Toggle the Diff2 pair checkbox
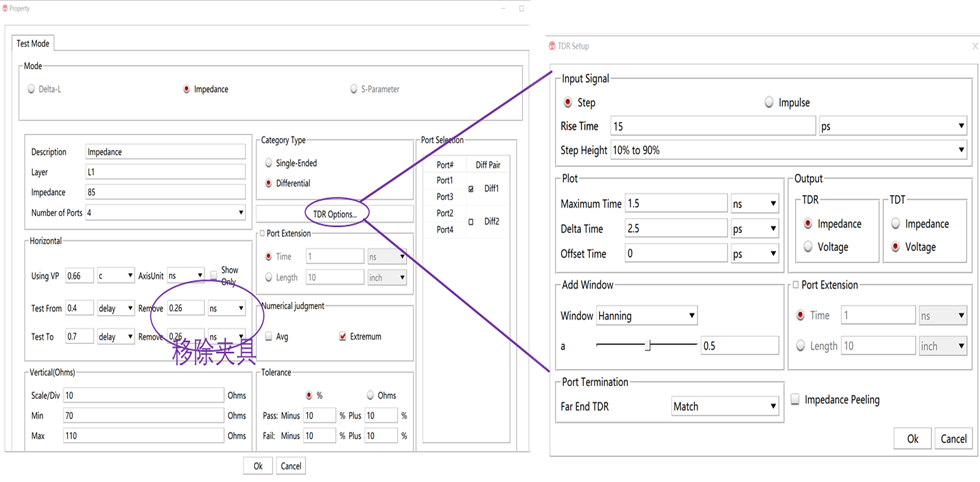 coord(471,221)
